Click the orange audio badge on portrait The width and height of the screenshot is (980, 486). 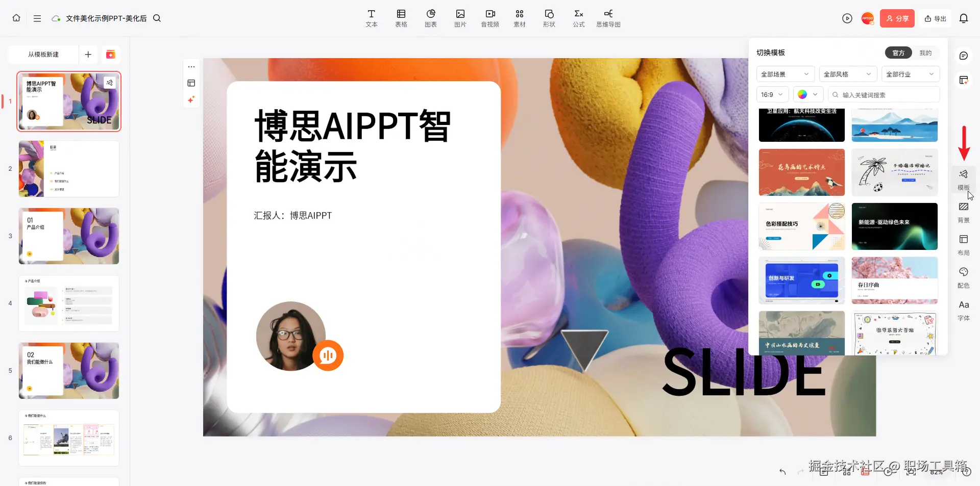(x=328, y=355)
